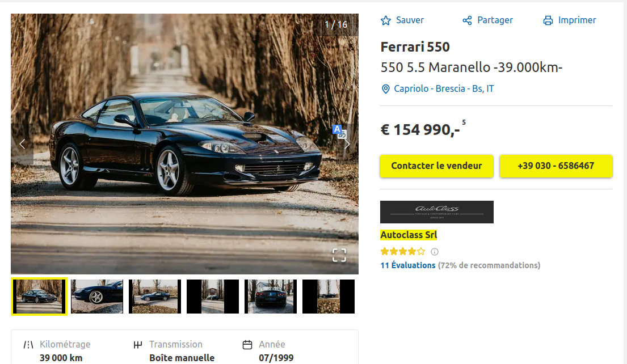Open the 11 Évaluations link
The height and width of the screenshot is (364, 627).
coord(408,265)
